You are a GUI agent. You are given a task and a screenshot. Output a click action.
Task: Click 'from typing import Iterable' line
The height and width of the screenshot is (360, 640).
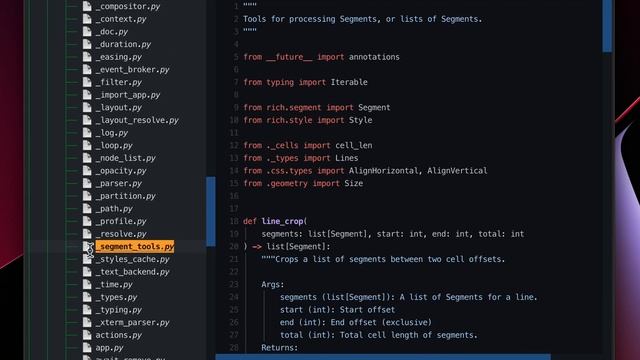coord(305,82)
